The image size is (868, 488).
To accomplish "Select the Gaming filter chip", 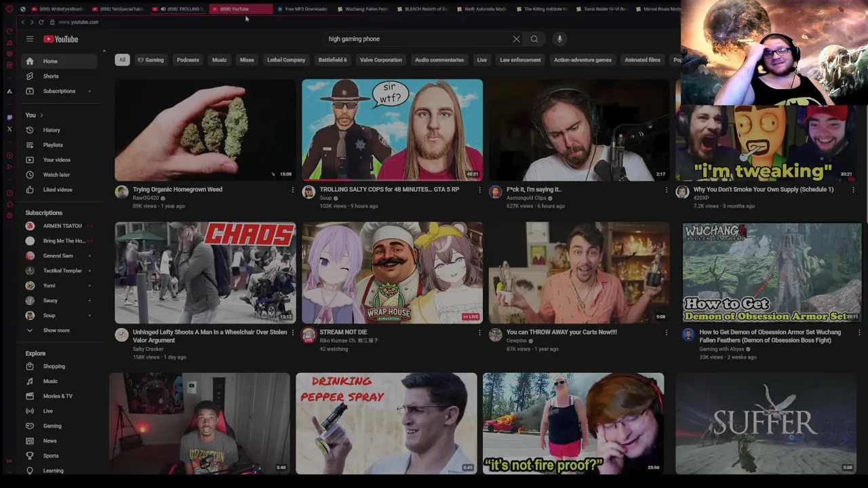I will click(151, 60).
